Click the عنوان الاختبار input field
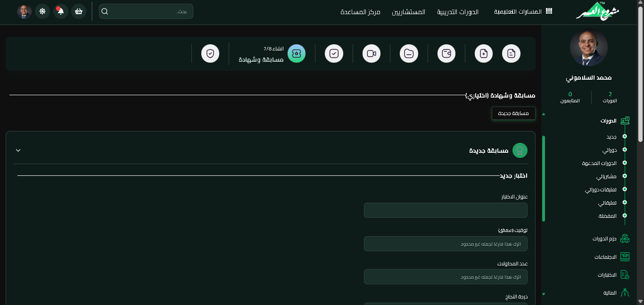Viewport: 644px width, 305px height. [446, 210]
